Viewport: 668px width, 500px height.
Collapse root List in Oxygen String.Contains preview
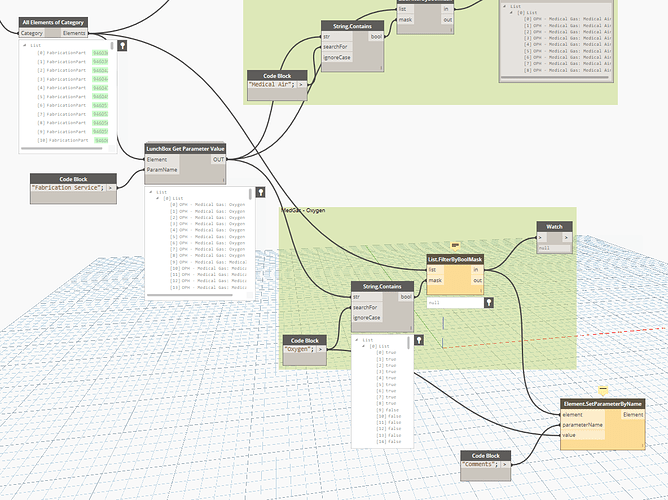pos(357,340)
